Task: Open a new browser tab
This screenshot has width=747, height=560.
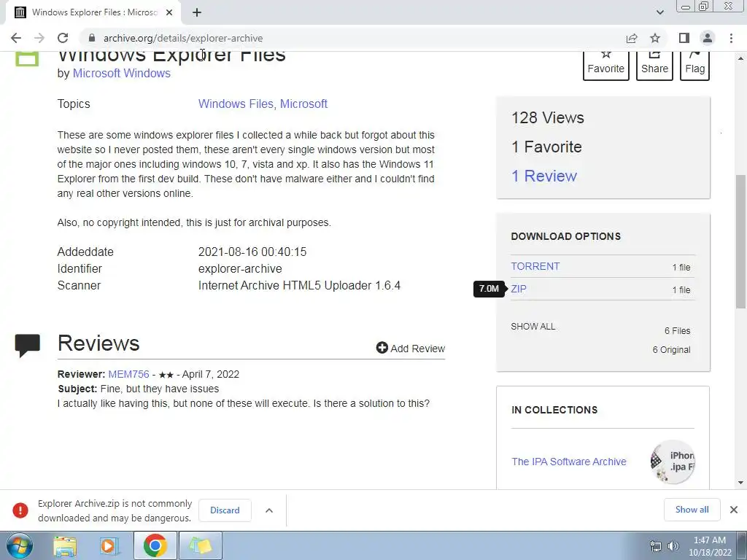Action: [x=197, y=12]
